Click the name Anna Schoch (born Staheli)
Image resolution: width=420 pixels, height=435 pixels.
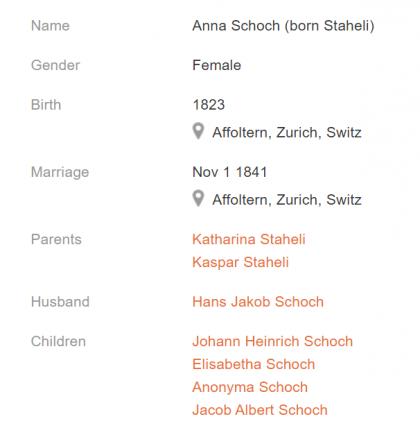pyautogui.click(x=283, y=26)
